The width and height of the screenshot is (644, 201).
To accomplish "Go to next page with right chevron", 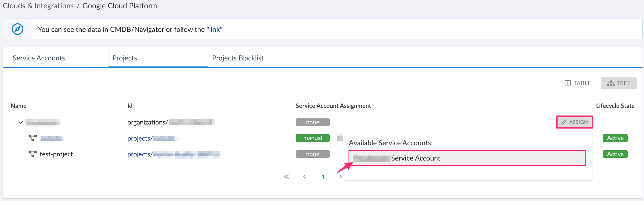I will (x=340, y=177).
